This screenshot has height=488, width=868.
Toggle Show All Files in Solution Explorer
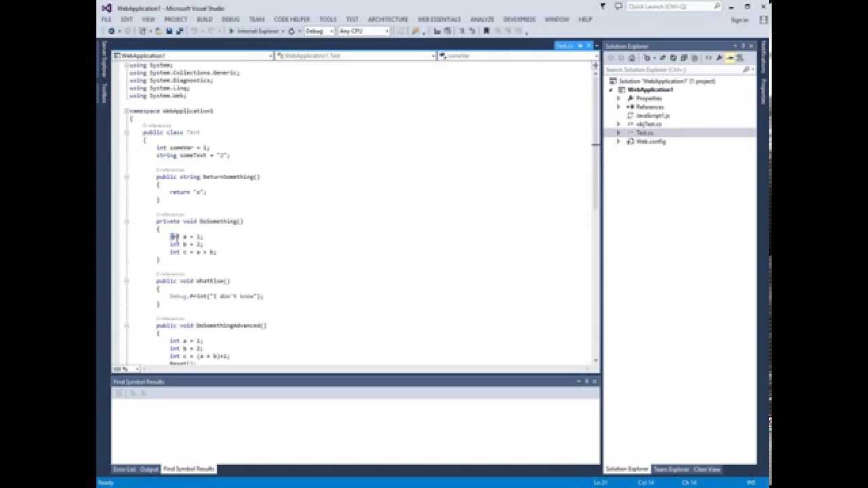694,58
